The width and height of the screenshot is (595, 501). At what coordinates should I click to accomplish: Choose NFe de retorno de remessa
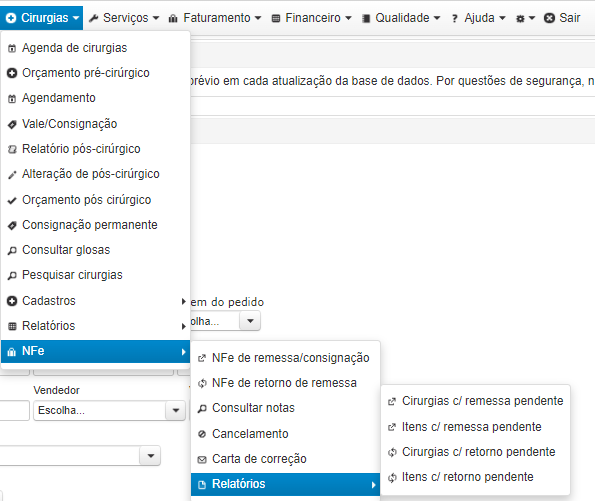[x=285, y=383]
